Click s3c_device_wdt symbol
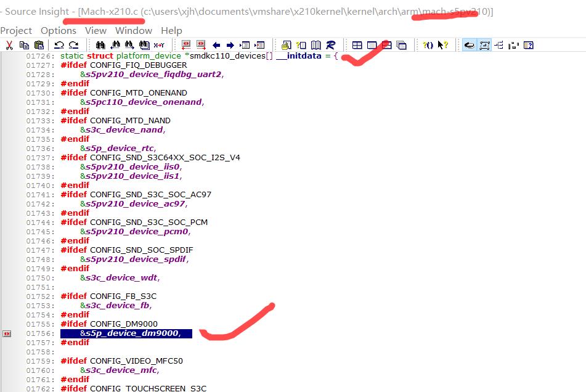This screenshot has height=392, width=586. click(x=121, y=277)
